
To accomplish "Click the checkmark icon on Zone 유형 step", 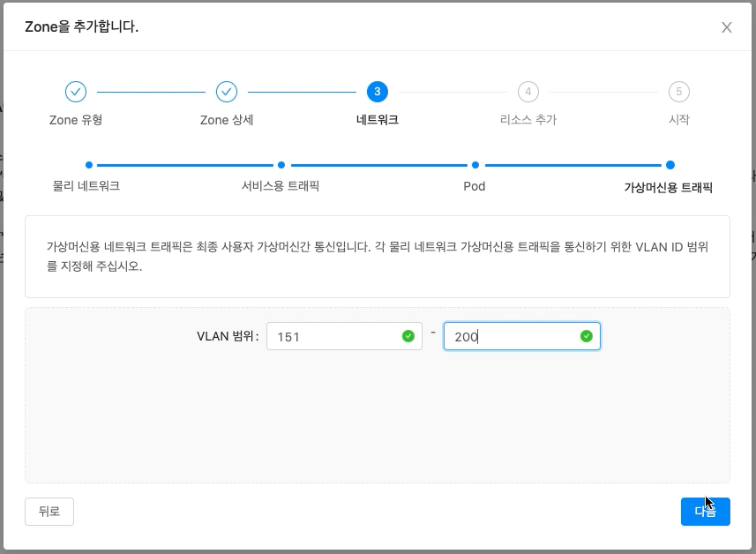I will click(75, 91).
